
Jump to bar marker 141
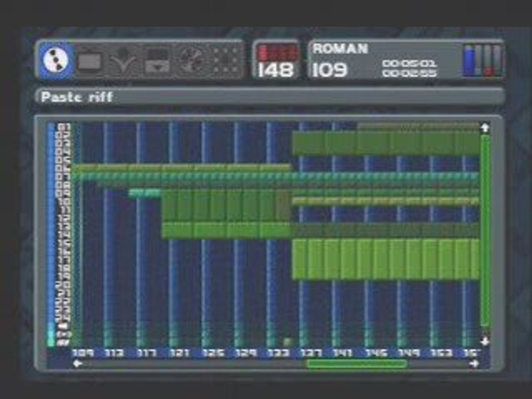pyautogui.click(x=342, y=353)
